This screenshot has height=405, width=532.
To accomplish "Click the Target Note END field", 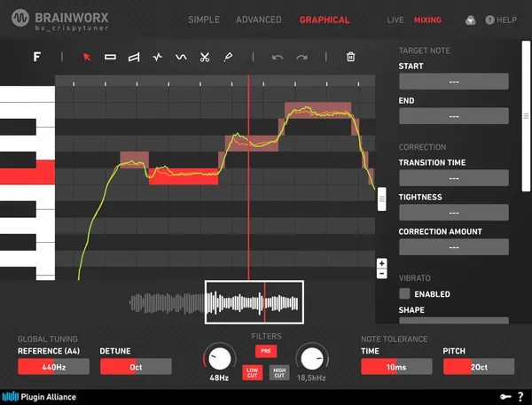I will [454, 116].
